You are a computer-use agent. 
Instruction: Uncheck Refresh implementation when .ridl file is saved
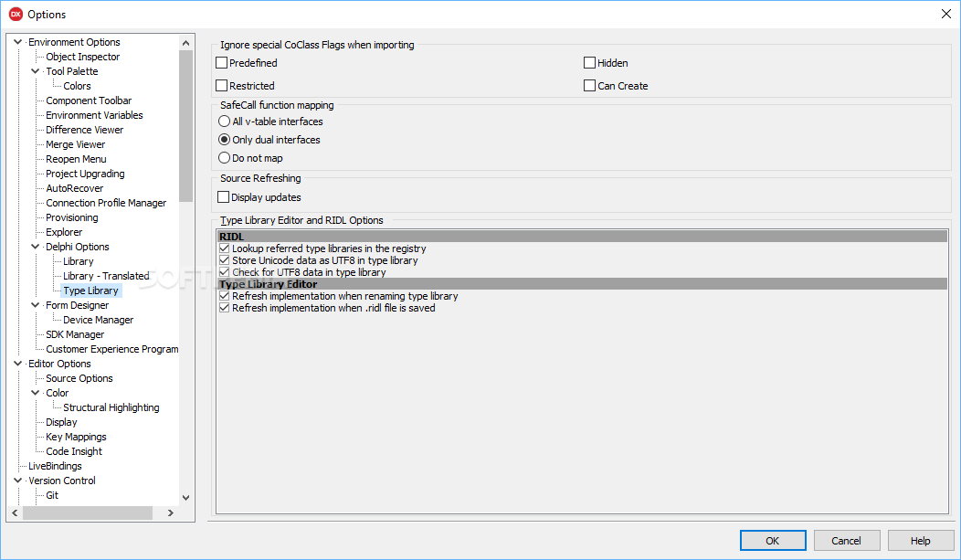pos(225,308)
